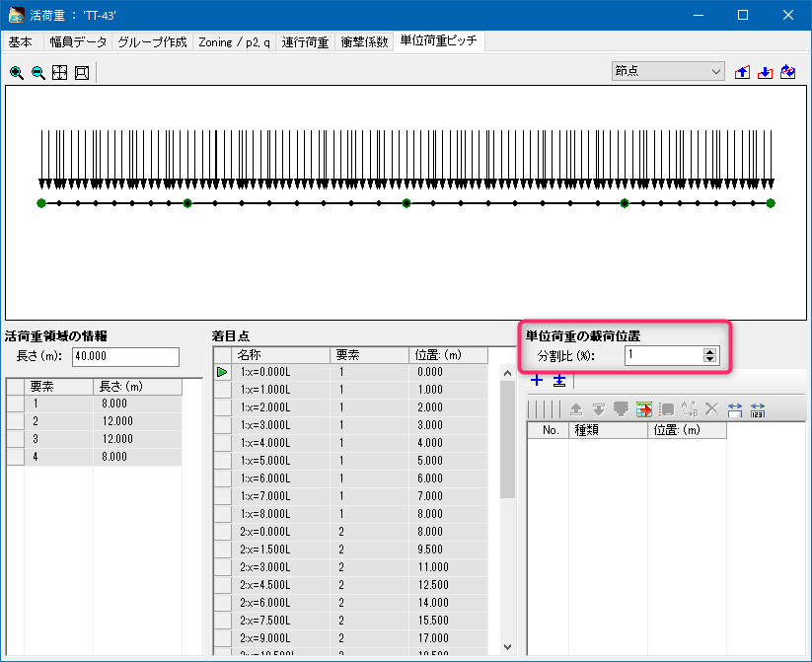
Task: Click the grey move-down arrow icon
Action: click(599, 409)
